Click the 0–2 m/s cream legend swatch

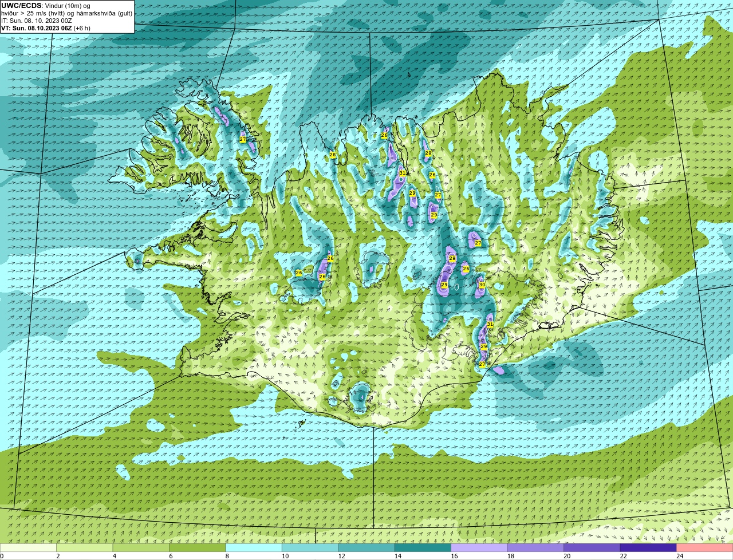point(29,547)
